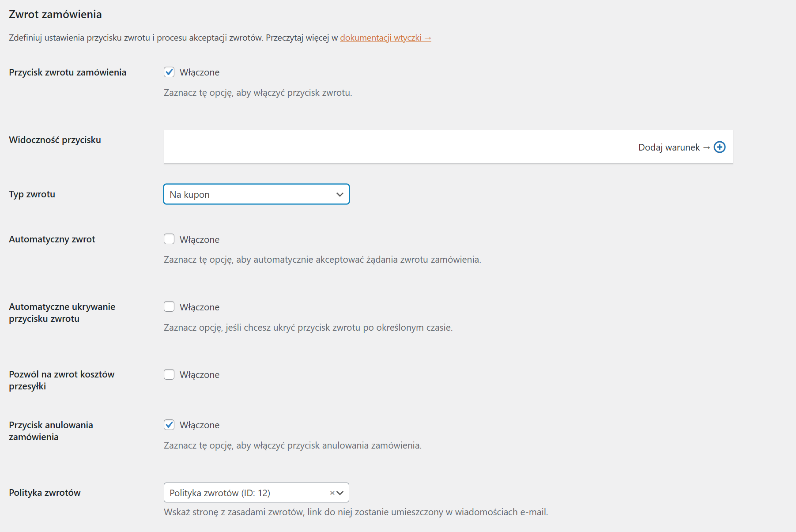Open the Typ zwrotu dropdown
Screen dimensions: 796x532
click(x=256, y=194)
